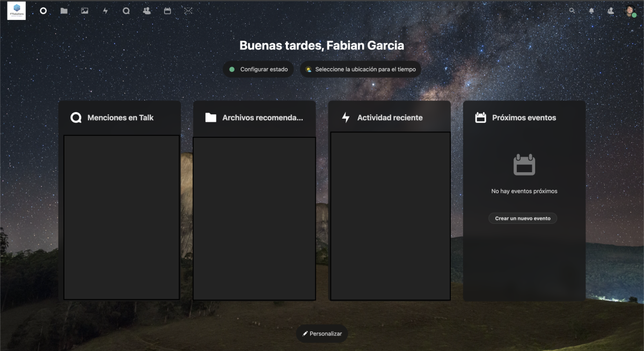Open the Calendar app icon
644x351 pixels.
click(x=167, y=11)
